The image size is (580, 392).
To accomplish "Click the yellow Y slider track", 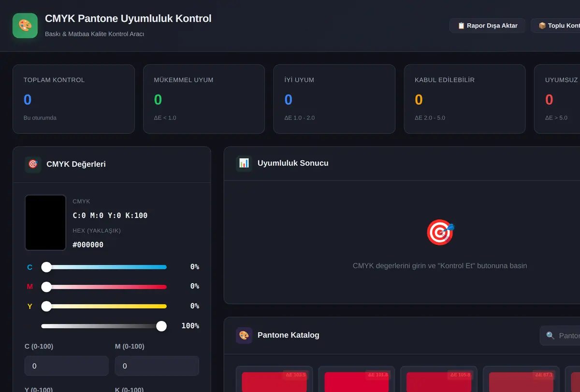I will [104, 306].
